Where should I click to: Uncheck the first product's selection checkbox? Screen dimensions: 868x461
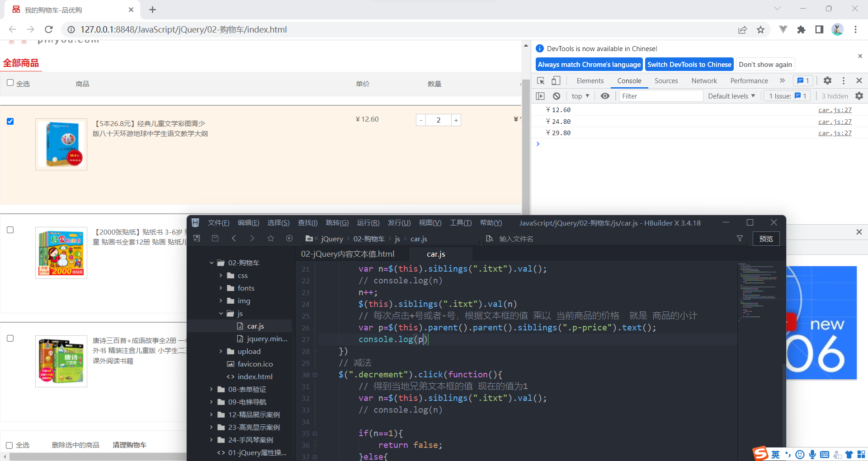click(10, 121)
